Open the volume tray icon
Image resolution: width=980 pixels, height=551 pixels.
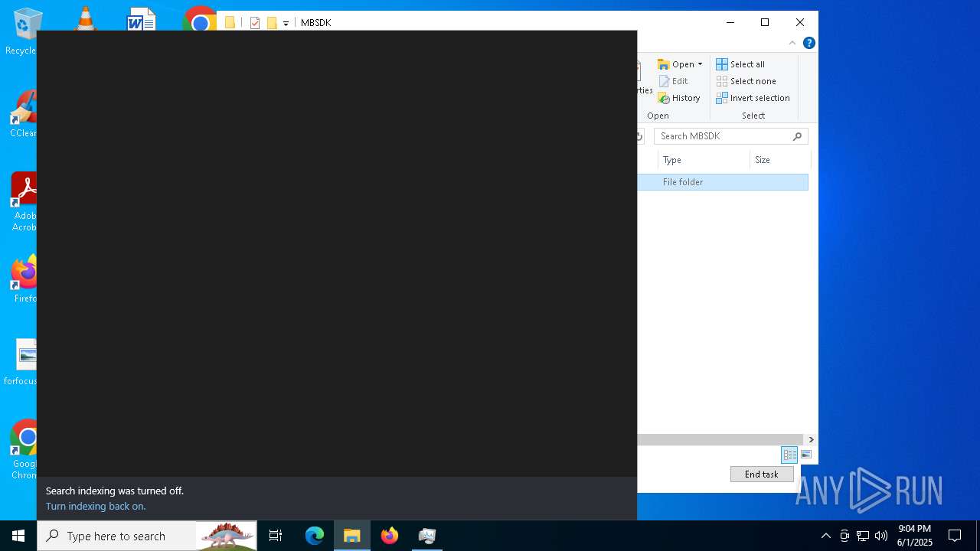[881, 536]
